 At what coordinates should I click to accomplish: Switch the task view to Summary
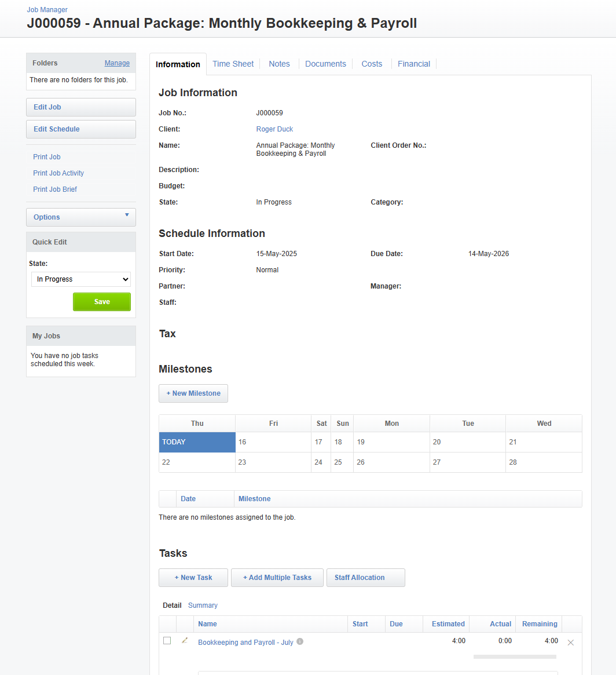[x=203, y=605]
